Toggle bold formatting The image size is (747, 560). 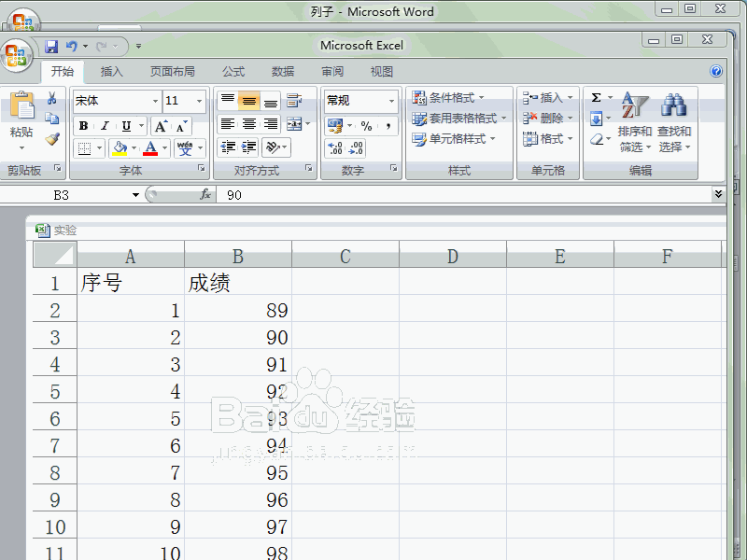pos(83,126)
